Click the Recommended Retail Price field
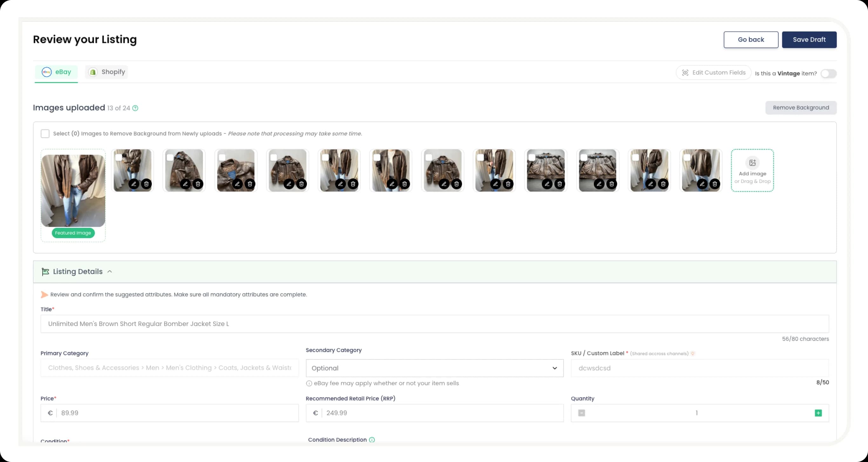 pyautogui.click(x=434, y=413)
